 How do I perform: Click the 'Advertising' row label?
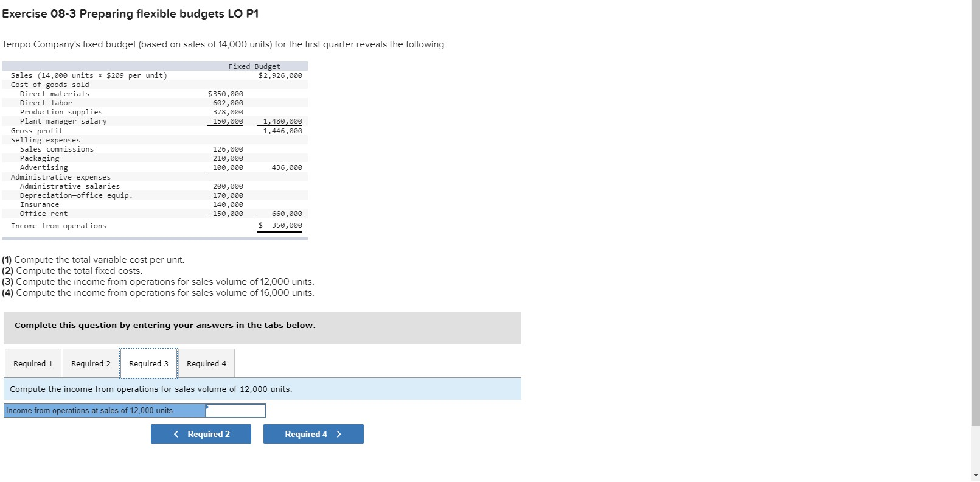[44, 167]
